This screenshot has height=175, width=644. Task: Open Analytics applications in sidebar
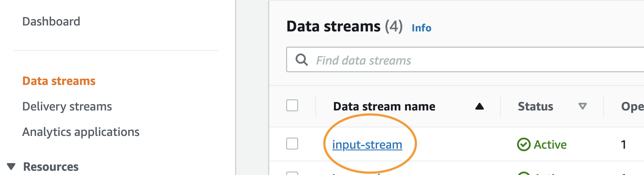tap(81, 132)
